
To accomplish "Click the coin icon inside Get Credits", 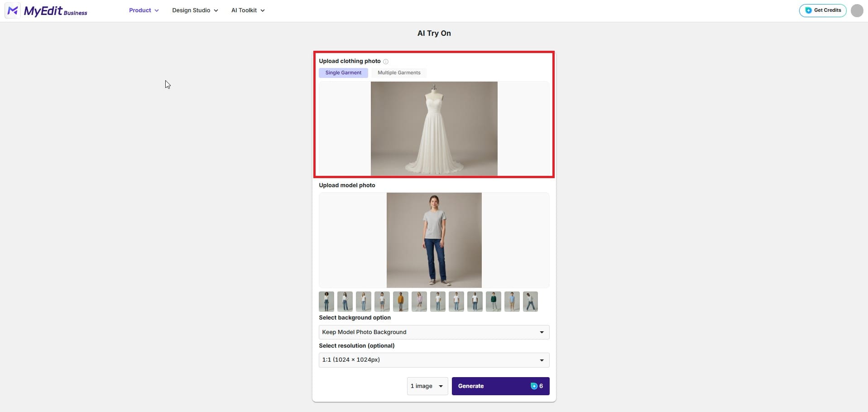I will pyautogui.click(x=807, y=10).
